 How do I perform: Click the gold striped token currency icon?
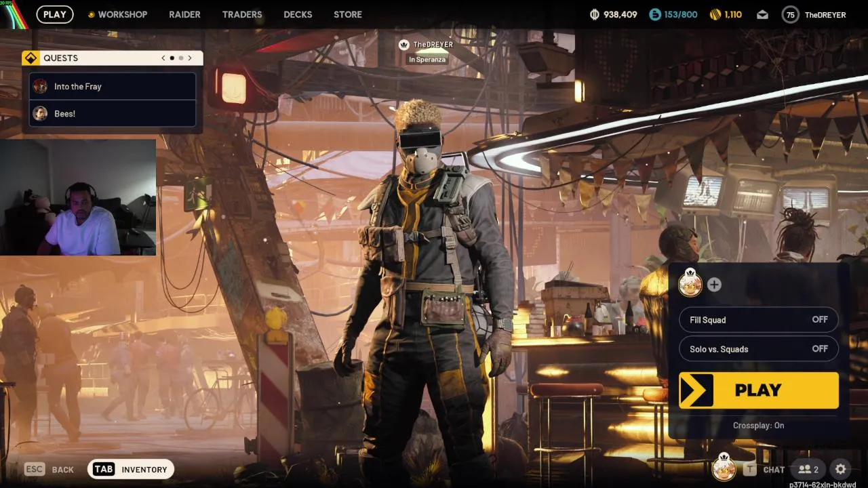715,14
